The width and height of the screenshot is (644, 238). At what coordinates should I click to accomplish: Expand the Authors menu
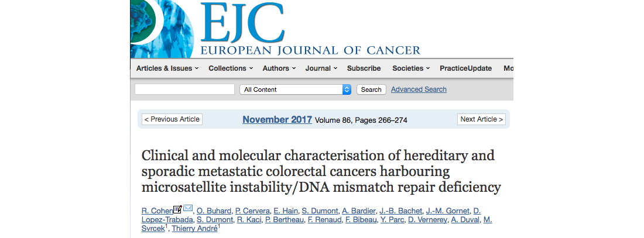point(279,68)
